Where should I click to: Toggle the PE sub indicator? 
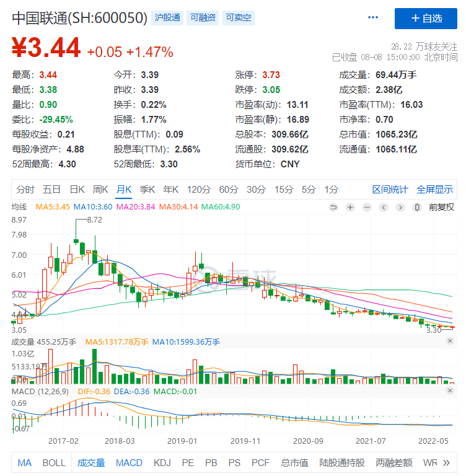pos(188,462)
